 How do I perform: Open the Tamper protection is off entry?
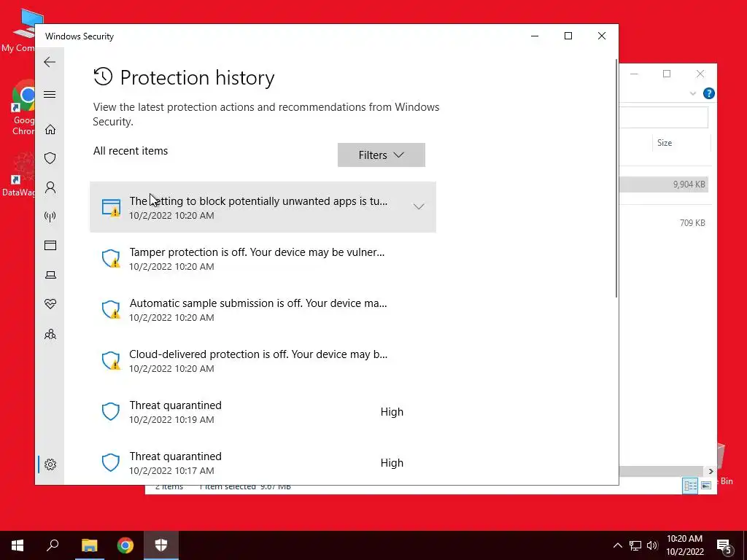click(x=263, y=258)
